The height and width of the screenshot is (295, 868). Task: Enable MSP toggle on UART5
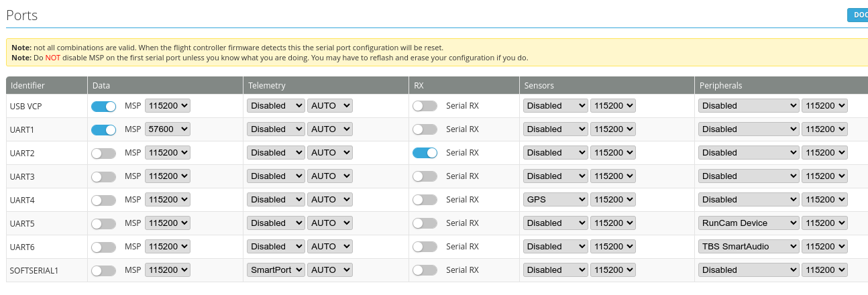[103, 223]
